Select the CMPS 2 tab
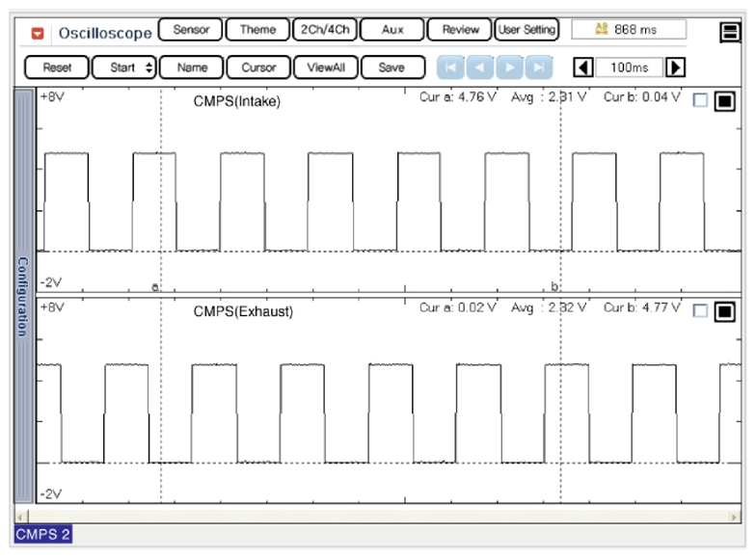This screenshot has height=558, width=756. pos(43,534)
